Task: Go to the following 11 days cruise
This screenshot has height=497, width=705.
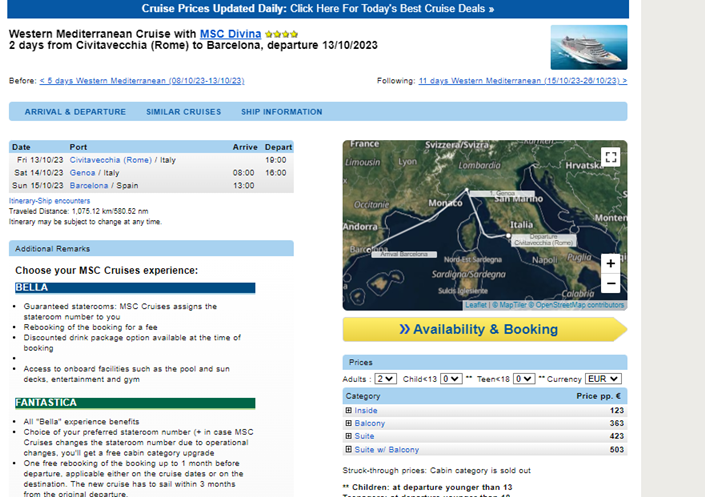Action: 523,81
